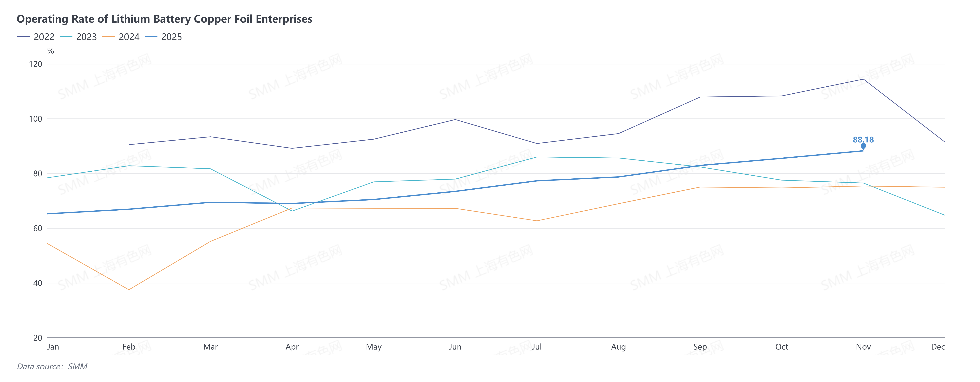Viewport: 980px width, 382px height.
Task: Click the orange 2024 legend line swatch
Action: coord(109,37)
